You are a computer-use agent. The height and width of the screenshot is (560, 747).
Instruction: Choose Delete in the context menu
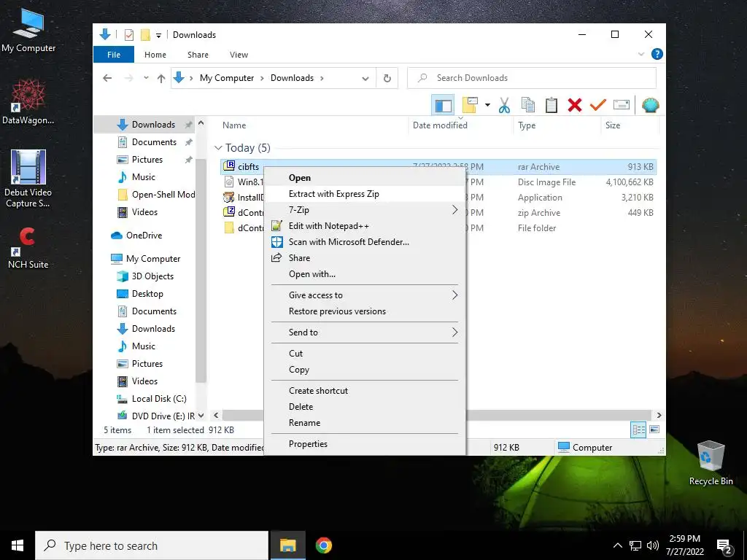point(365,407)
